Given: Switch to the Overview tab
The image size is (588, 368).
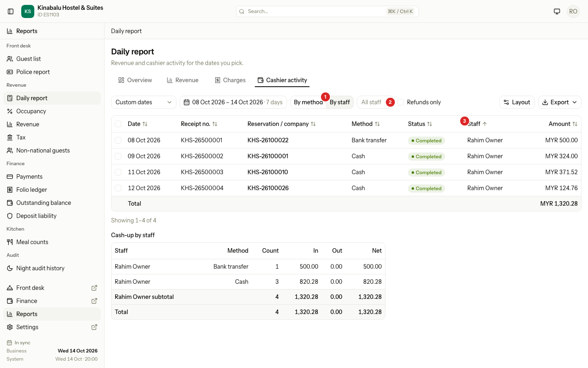Looking at the screenshot, I should tap(135, 80).
